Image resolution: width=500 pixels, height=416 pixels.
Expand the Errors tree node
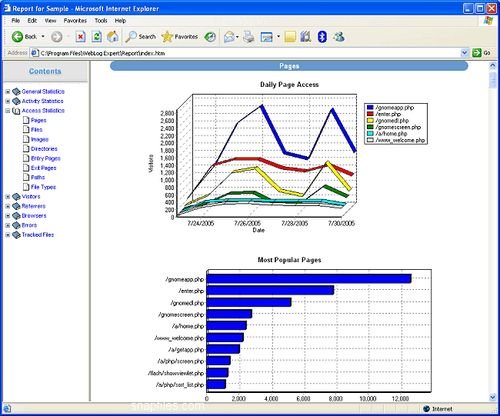coord(8,225)
